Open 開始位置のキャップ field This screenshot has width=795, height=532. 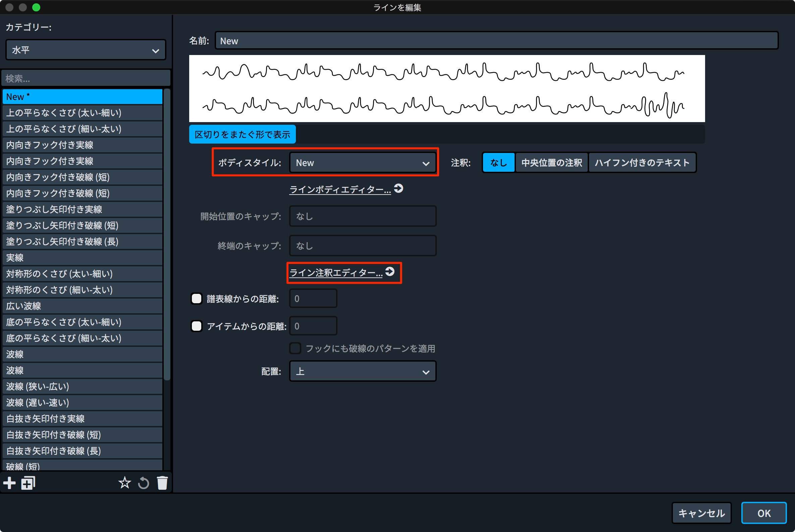[363, 216]
